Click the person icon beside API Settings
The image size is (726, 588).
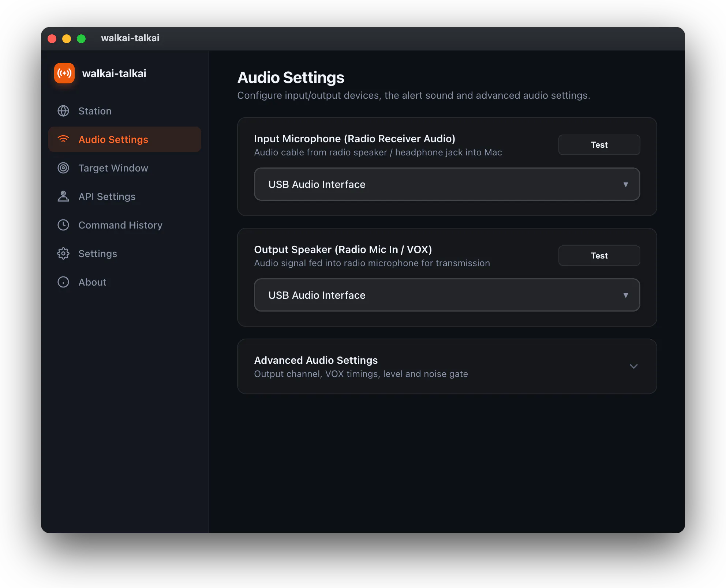pyautogui.click(x=63, y=196)
